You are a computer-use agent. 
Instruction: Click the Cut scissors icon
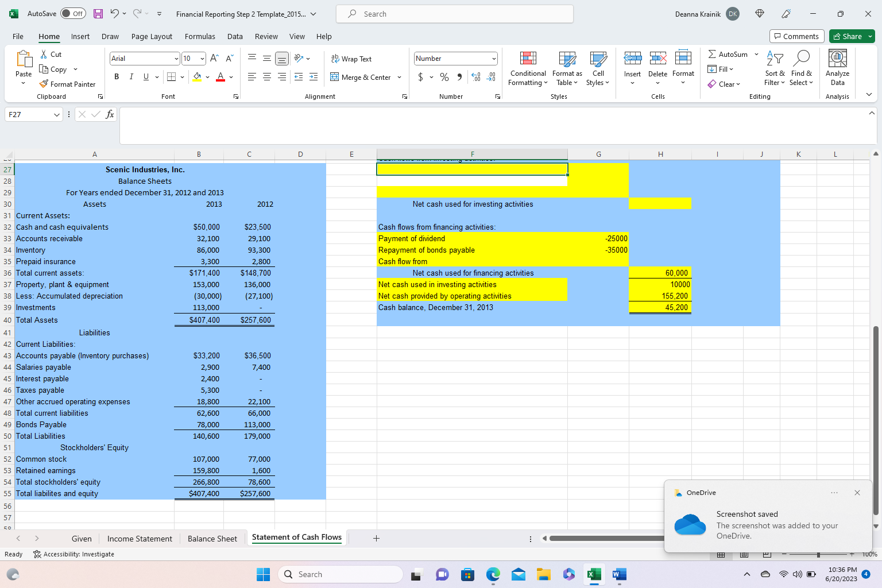(x=44, y=54)
